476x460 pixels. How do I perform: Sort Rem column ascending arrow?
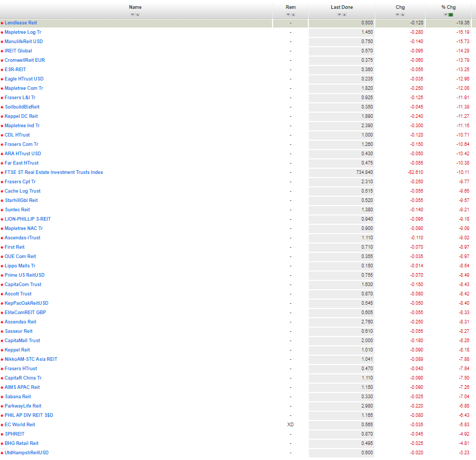pos(293,15)
